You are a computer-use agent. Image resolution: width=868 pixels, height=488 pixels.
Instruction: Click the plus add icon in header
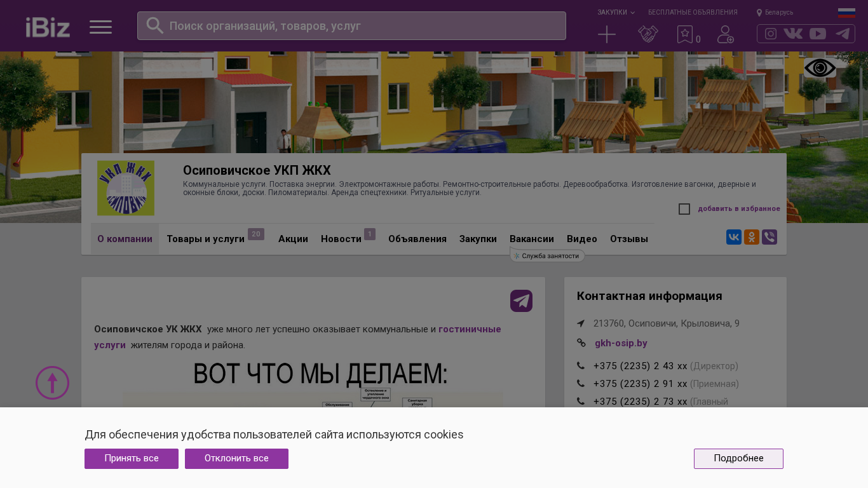[x=607, y=34]
